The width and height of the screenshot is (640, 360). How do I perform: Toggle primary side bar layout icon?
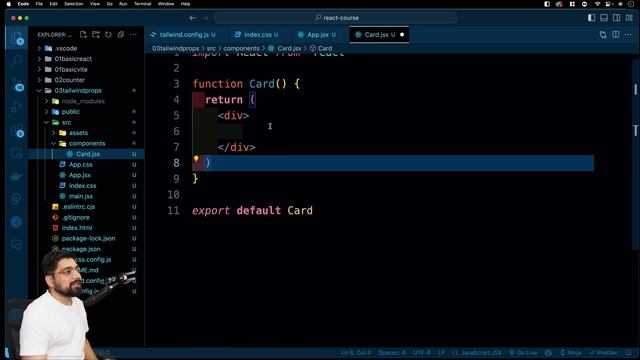591,18
